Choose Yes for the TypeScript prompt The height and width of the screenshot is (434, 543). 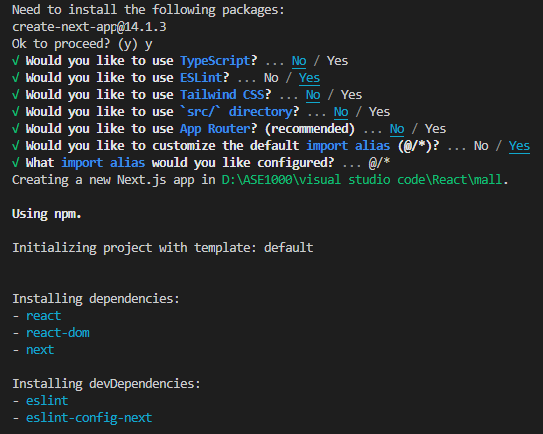(337, 61)
